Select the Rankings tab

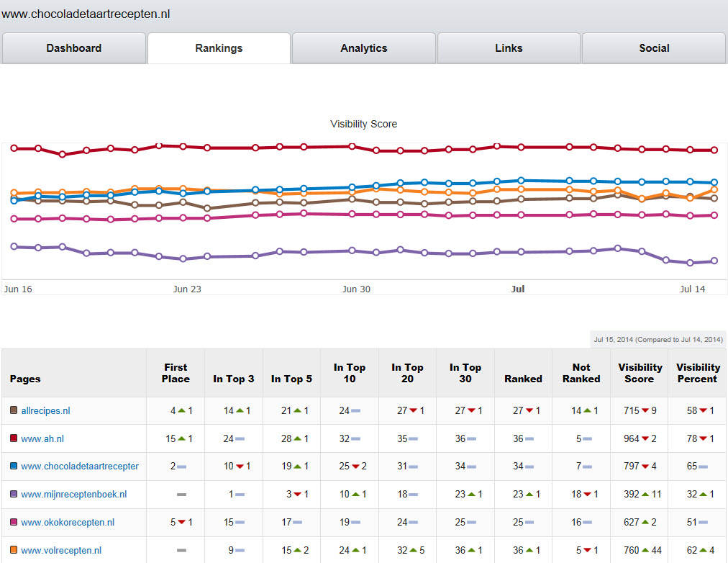point(219,48)
